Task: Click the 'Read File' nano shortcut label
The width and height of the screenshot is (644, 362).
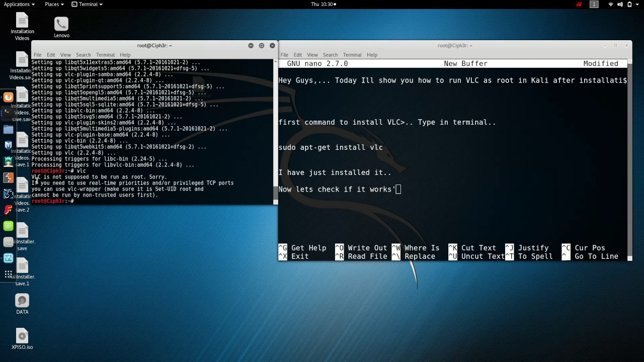Action: click(367, 256)
